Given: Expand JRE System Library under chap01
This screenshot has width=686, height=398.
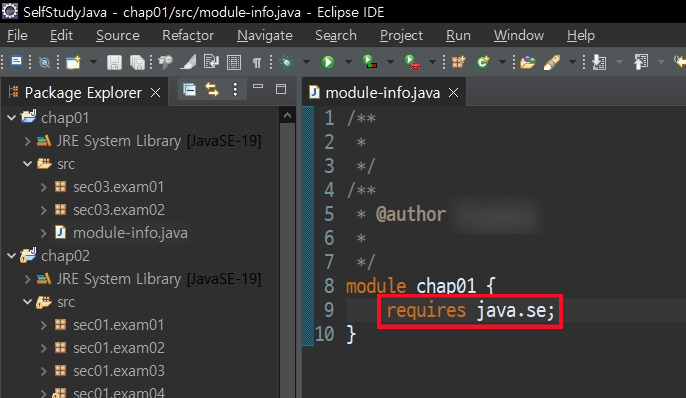Looking at the screenshot, I should [x=28, y=141].
